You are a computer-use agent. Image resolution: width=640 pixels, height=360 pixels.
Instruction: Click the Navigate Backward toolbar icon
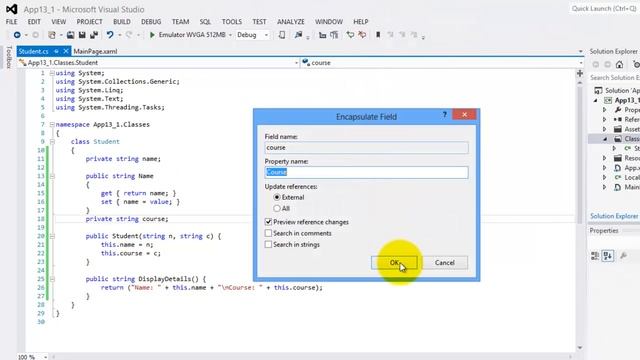pyautogui.click(x=17, y=35)
